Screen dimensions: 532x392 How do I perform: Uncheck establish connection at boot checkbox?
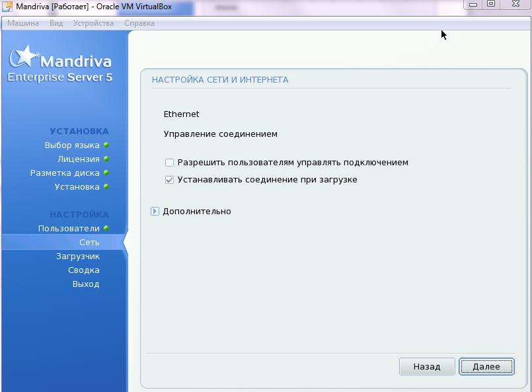coord(169,180)
